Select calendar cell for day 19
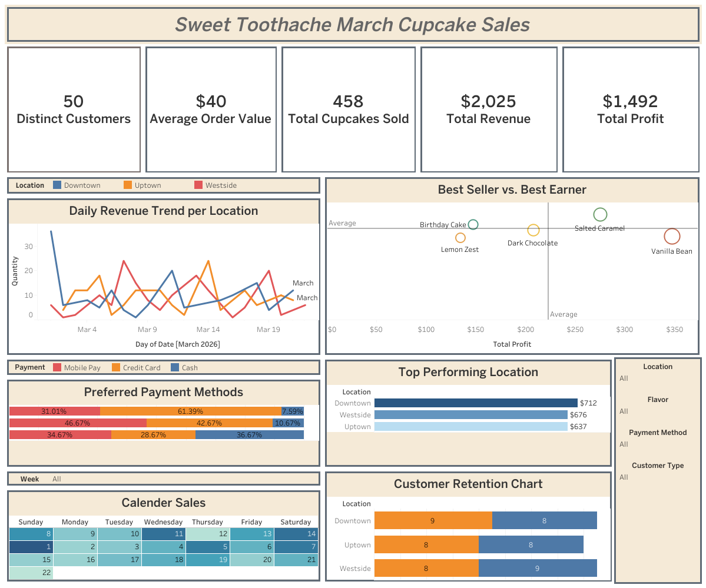Screen dimensions: 706x588 point(208,560)
